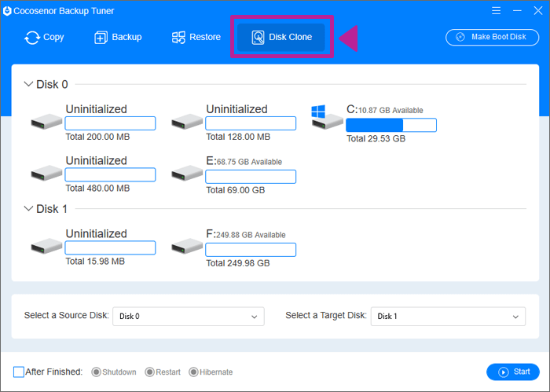Screen dimensions: 550x392
Task: Select the Restart radio option
Action: [149, 372]
